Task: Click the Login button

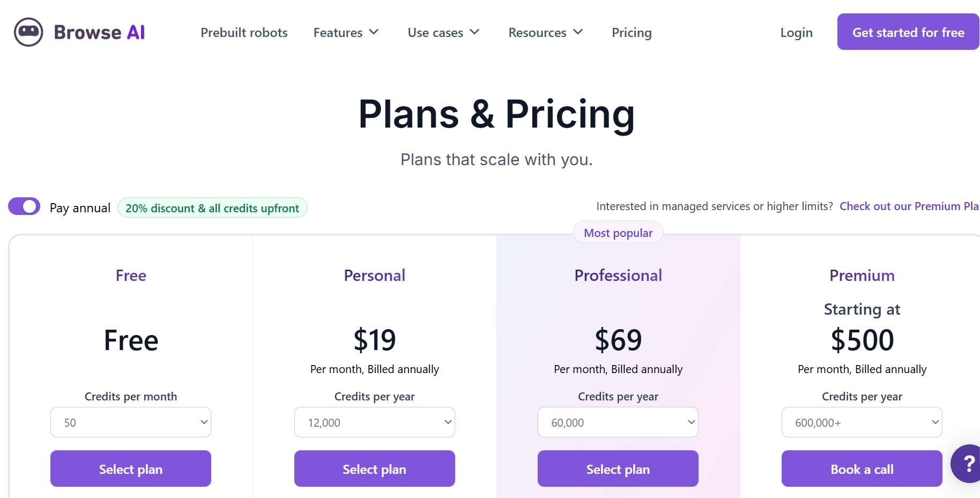Action: tap(797, 32)
